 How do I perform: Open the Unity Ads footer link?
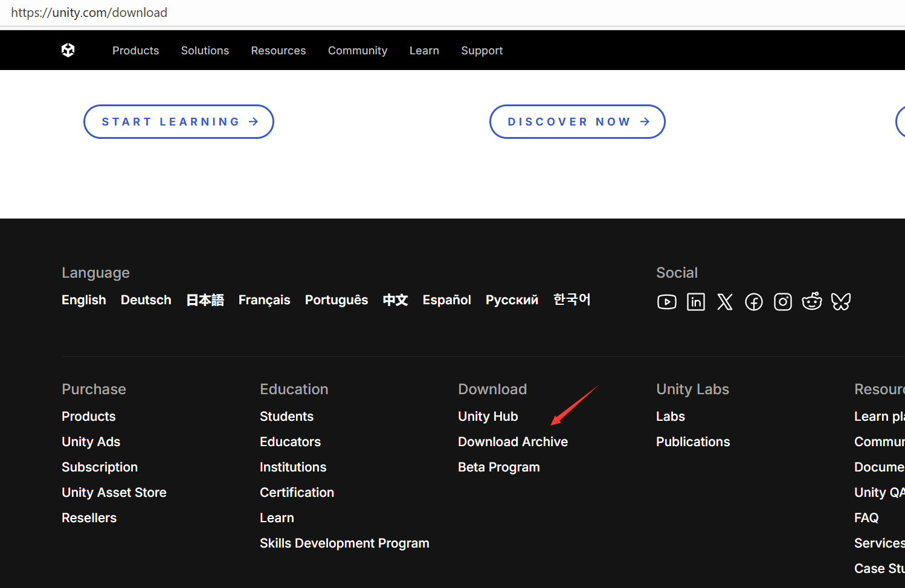tap(91, 442)
